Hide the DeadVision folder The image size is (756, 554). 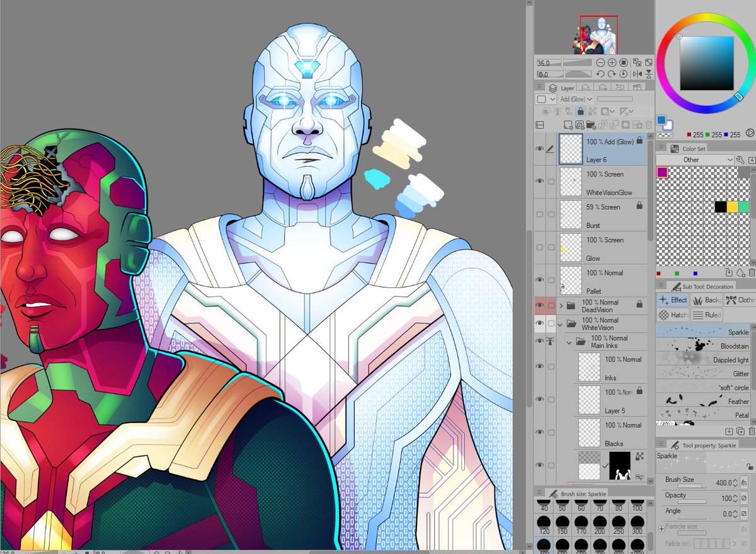coord(539,306)
